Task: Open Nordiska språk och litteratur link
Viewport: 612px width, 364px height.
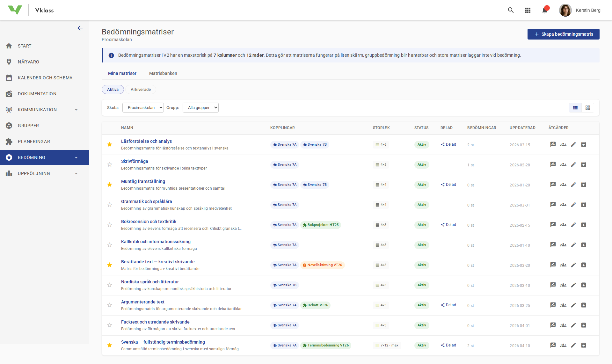Action: tap(150, 282)
